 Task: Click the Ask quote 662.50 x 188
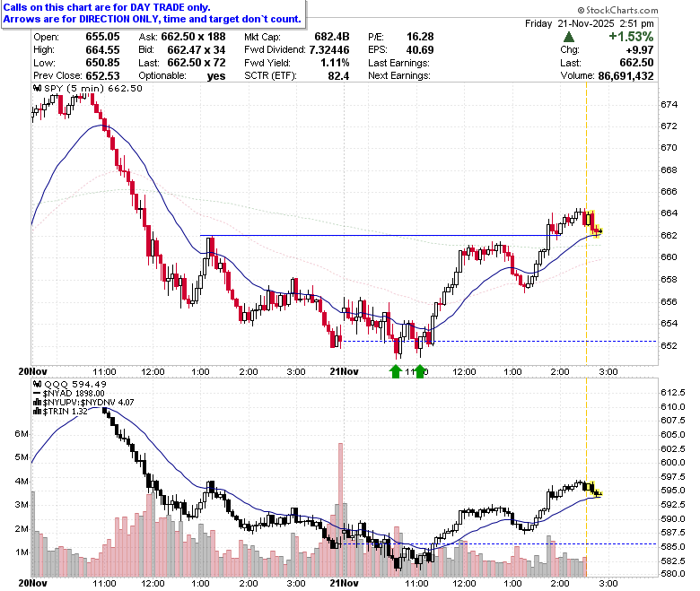point(193,37)
